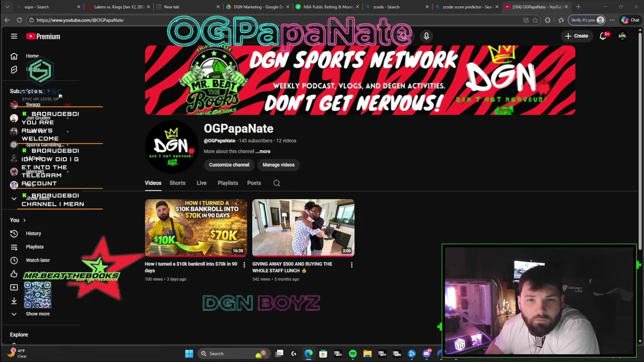
Task: Click the YouTube Premium logo
Action: pyautogui.click(x=43, y=36)
